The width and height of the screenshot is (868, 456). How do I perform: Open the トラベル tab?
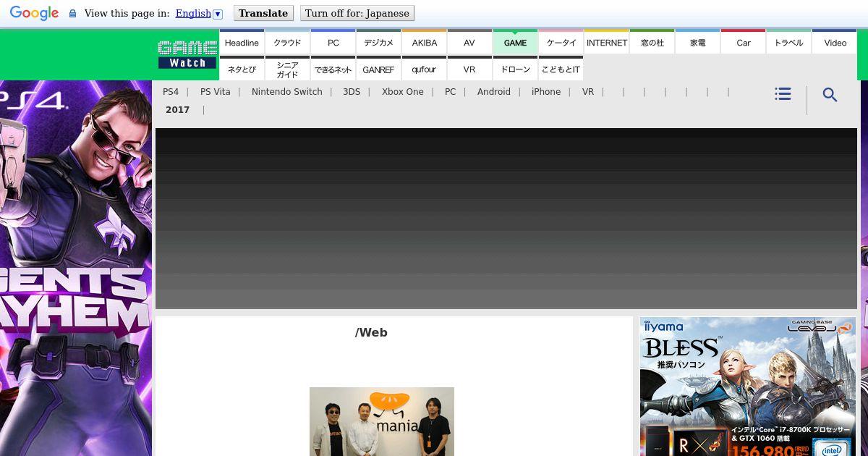coord(788,41)
